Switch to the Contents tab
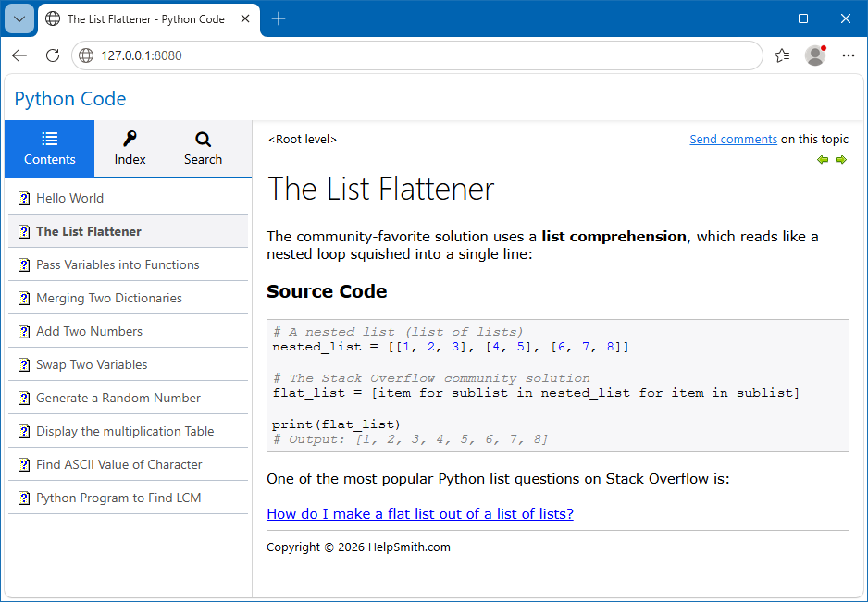The height and width of the screenshot is (602, 868). point(49,148)
